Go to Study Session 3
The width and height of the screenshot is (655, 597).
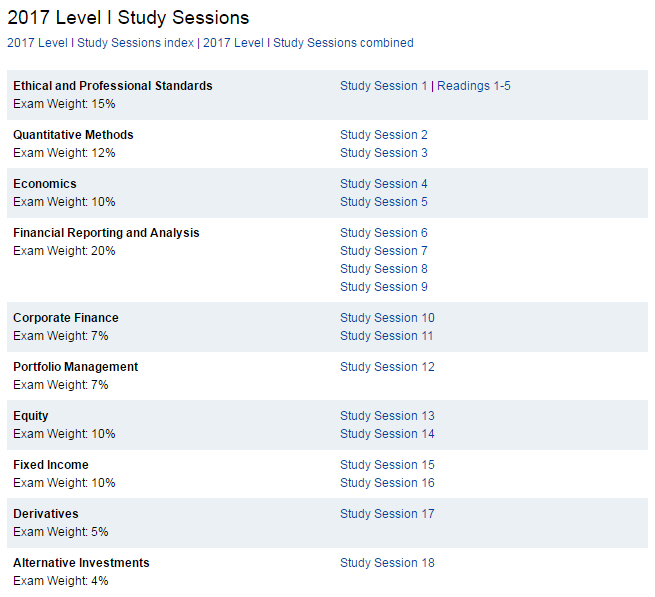[384, 153]
